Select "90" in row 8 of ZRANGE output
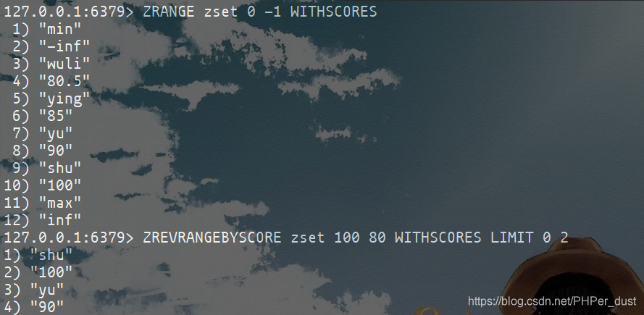The height and width of the screenshot is (315, 644). tap(56, 151)
